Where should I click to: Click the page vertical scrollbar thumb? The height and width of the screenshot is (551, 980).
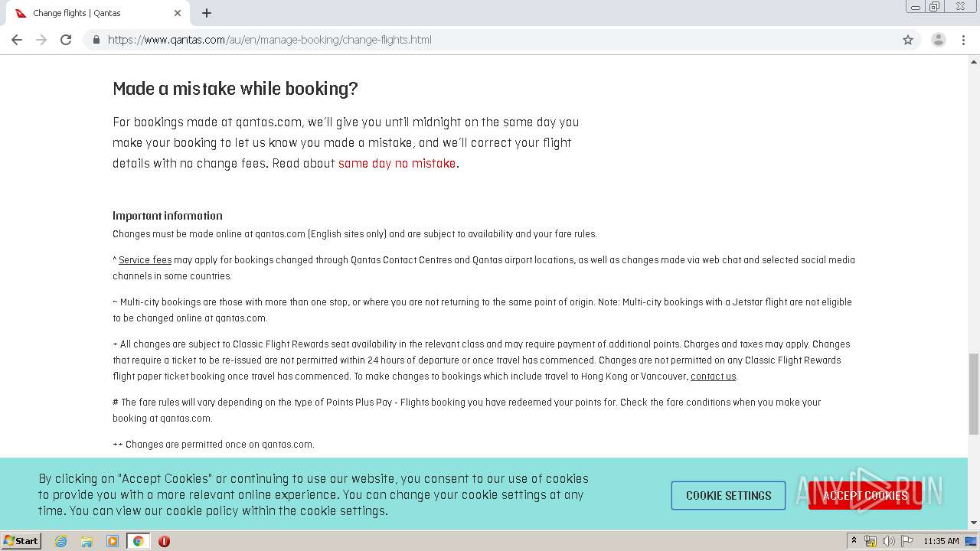(974, 393)
